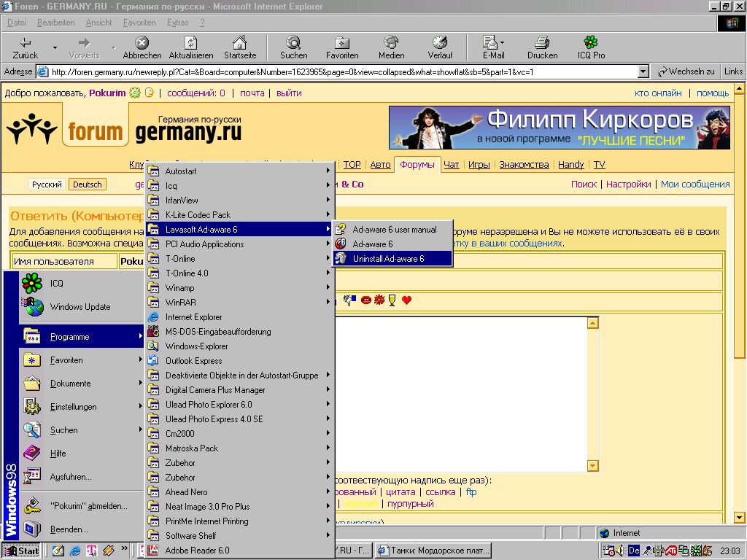Open the Bearbeiten menu

pos(55,23)
